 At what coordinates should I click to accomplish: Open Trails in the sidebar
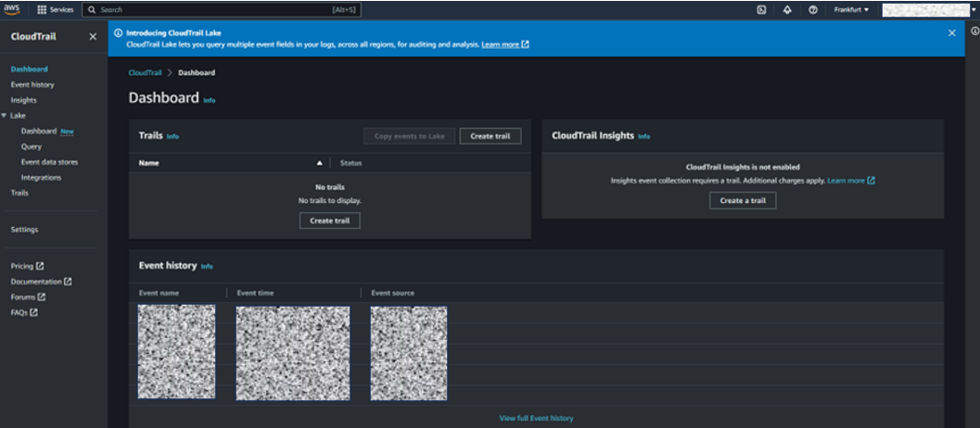(19, 193)
